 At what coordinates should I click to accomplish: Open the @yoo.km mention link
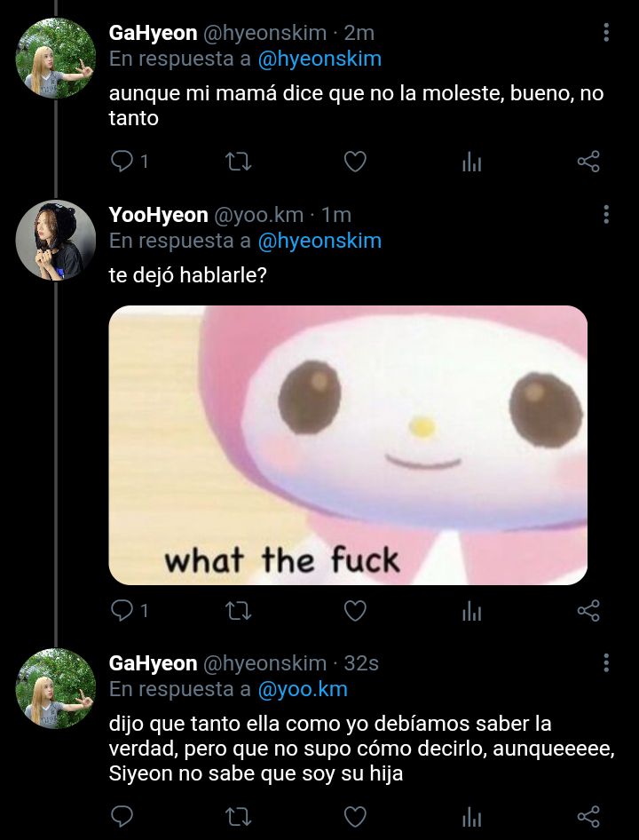[x=303, y=689]
